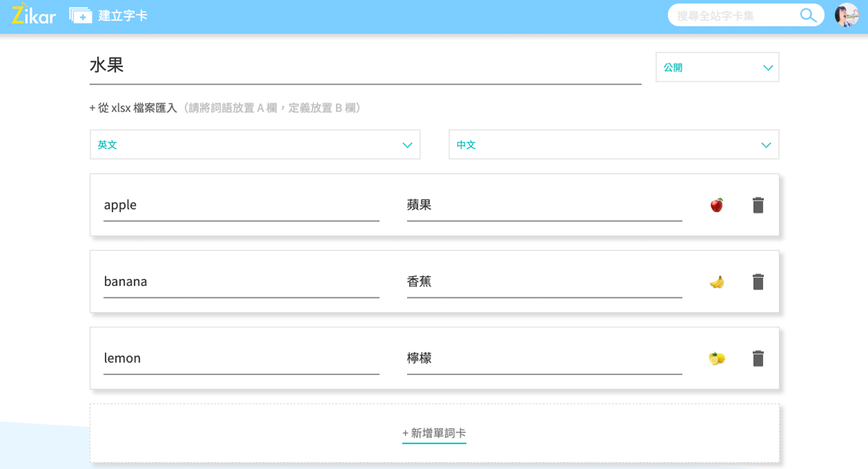Delete the banana card

pyautogui.click(x=758, y=282)
